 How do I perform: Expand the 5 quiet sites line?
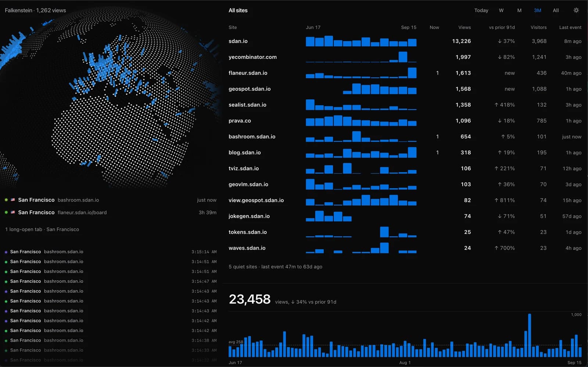click(275, 267)
